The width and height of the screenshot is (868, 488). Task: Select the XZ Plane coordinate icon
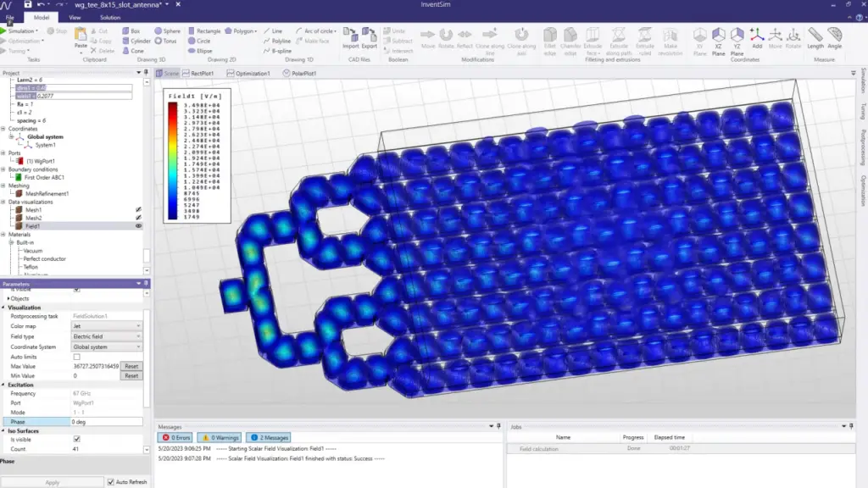pos(718,38)
